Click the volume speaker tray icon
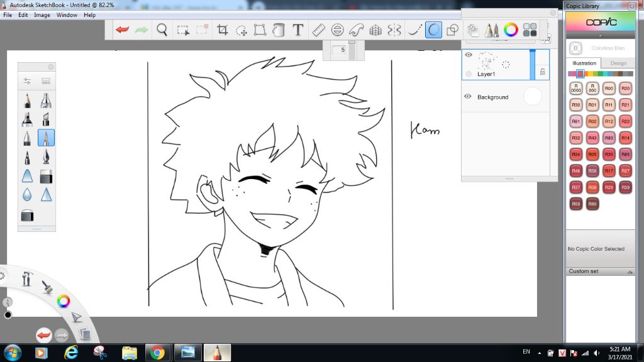The image size is (644, 362). pyautogui.click(x=596, y=353)
